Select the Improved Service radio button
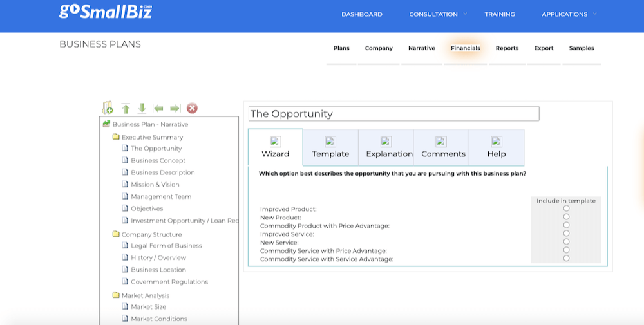 pos(566,234)
